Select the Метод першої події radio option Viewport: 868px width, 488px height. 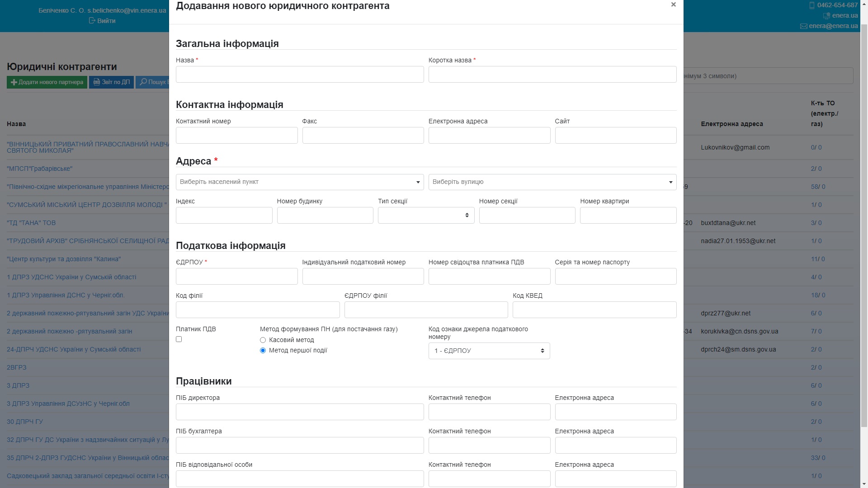pos(263,351)
